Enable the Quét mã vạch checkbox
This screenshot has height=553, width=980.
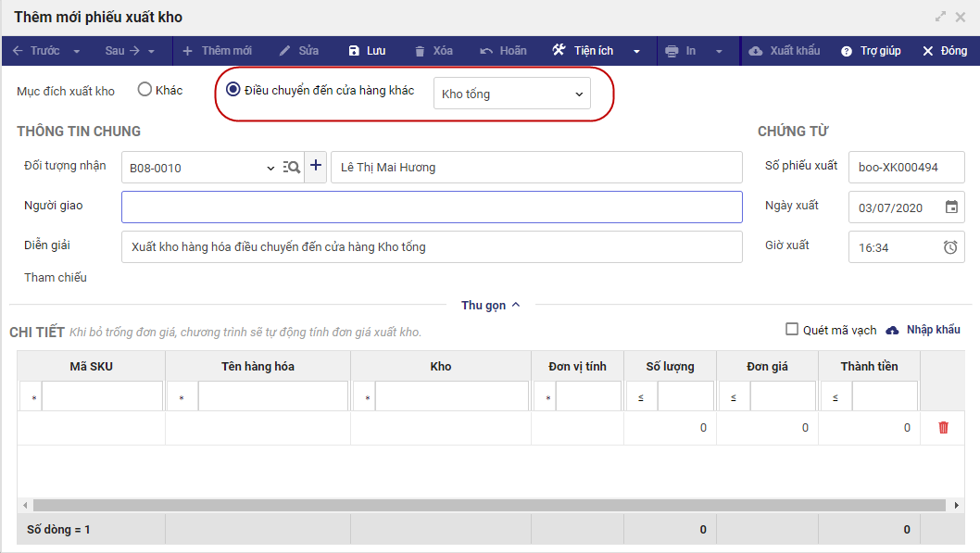pos(792,329)
